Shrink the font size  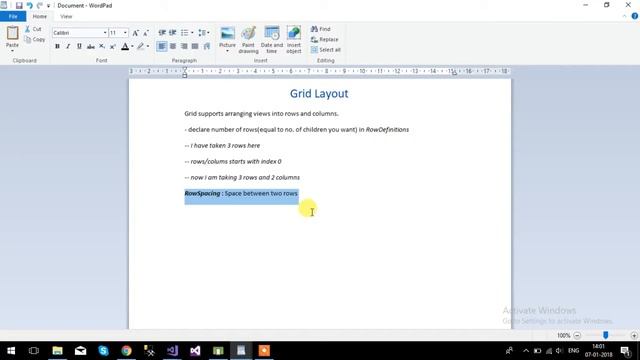coord(146,33)
